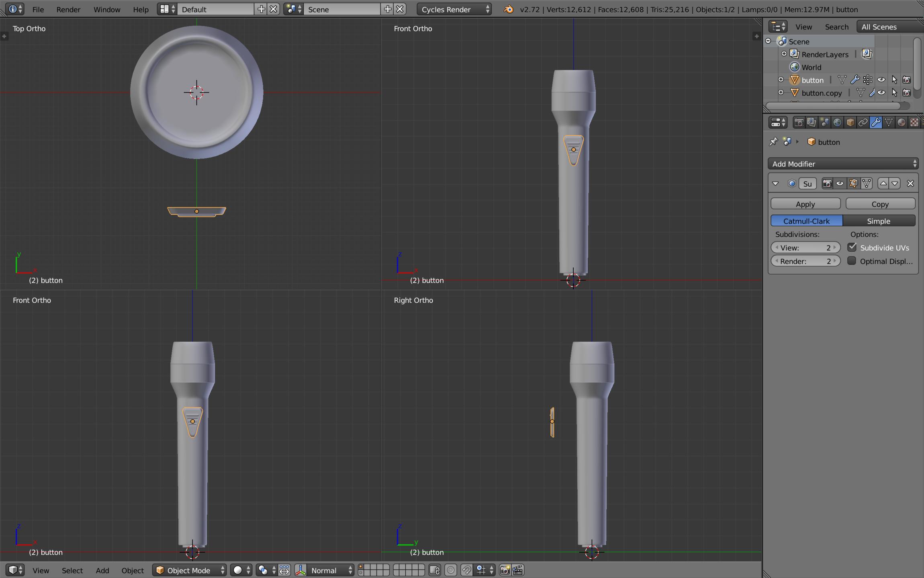This screenshot has width=924, height=578.
Task: Open the Texture checkerboard tab
Action: coord(914,122)
